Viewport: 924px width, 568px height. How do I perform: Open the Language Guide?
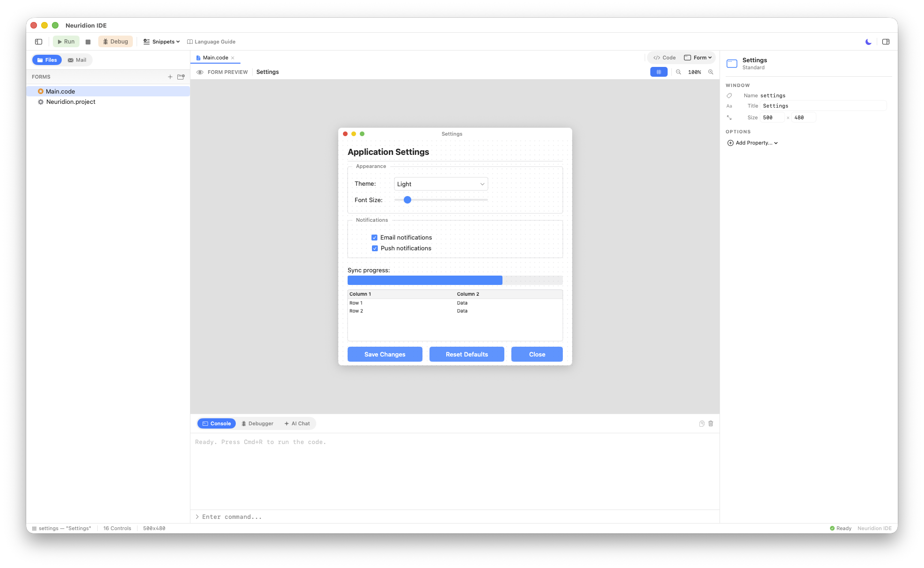pos(211,42)
